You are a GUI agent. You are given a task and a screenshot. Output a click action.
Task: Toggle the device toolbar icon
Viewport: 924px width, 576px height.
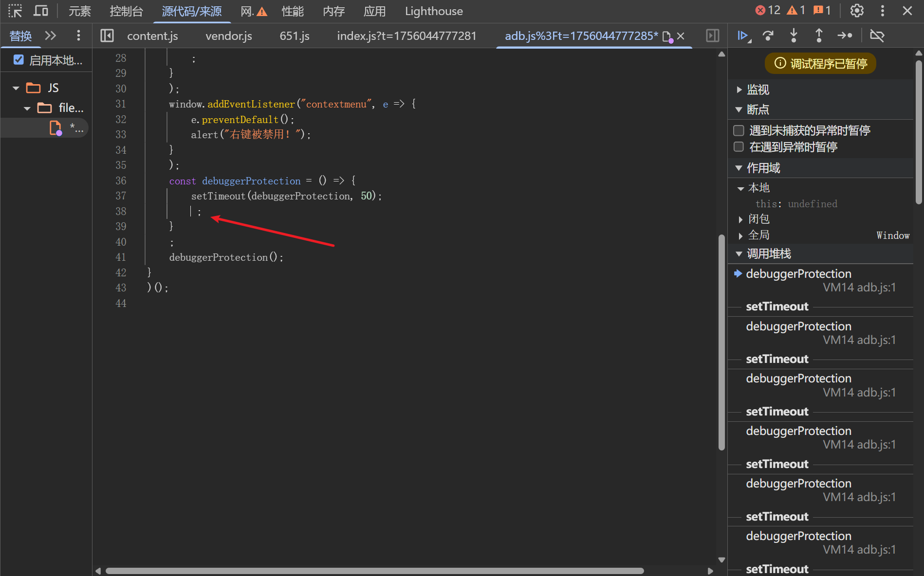[41, 11]
